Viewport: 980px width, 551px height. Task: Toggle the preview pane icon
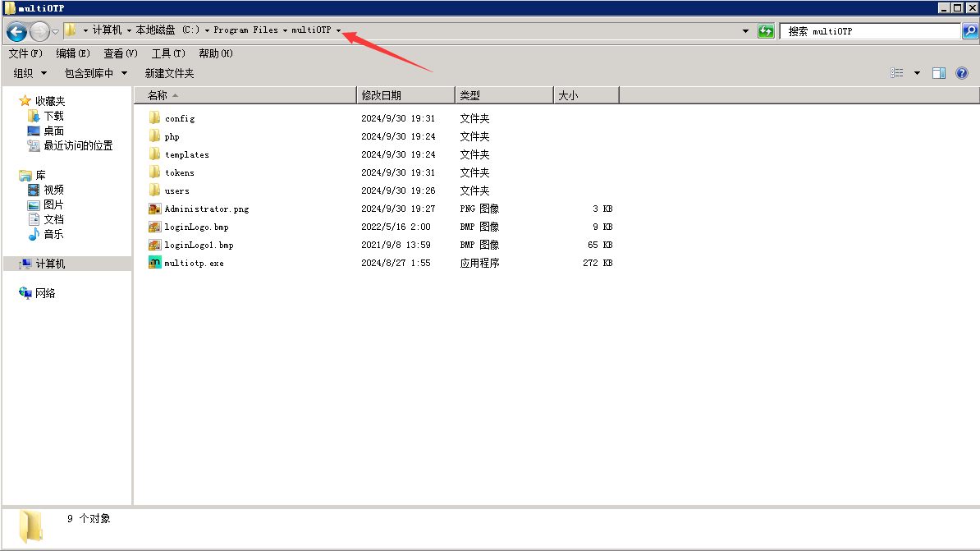point(939,73)
